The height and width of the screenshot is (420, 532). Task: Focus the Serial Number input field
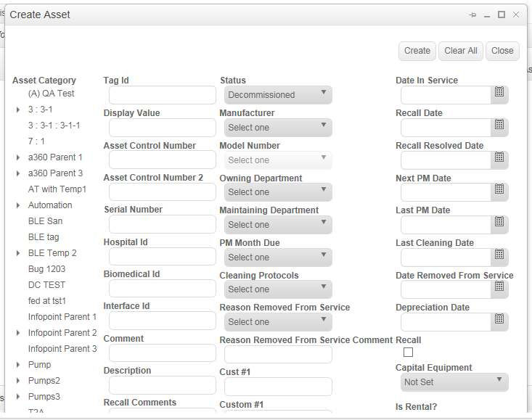tap(163, 224)
